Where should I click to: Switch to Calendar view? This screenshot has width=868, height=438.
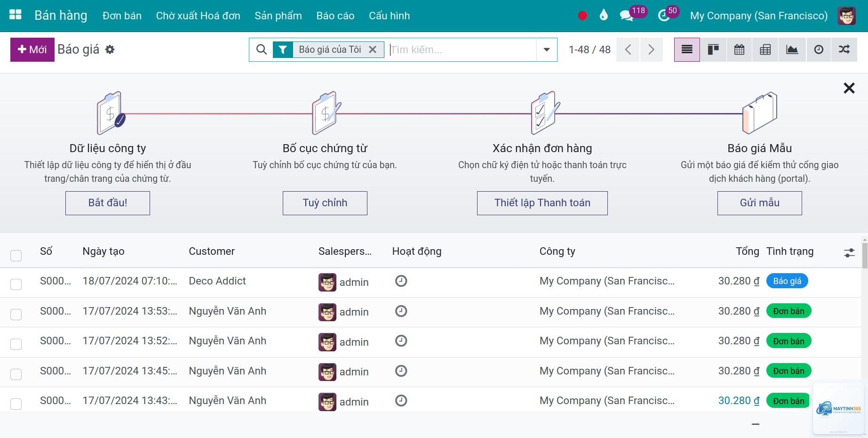click(739, 49)
